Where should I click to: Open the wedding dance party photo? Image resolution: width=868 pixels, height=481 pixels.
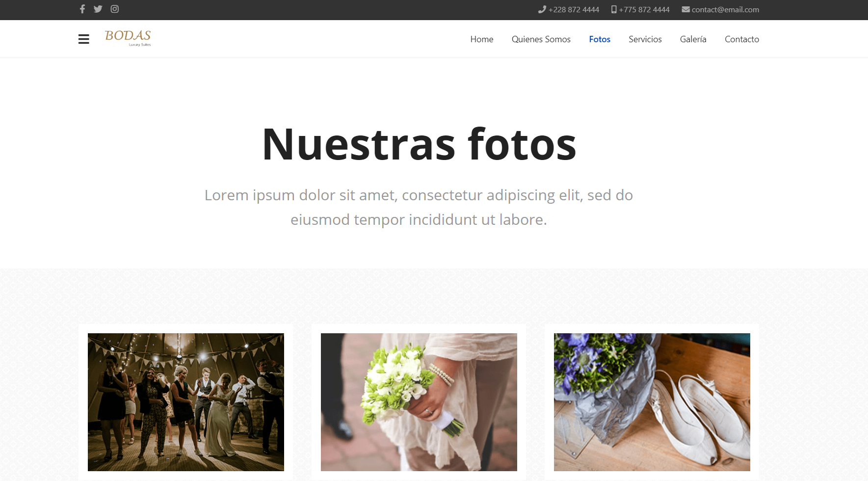pyautogui.click(x=186, y=402)
